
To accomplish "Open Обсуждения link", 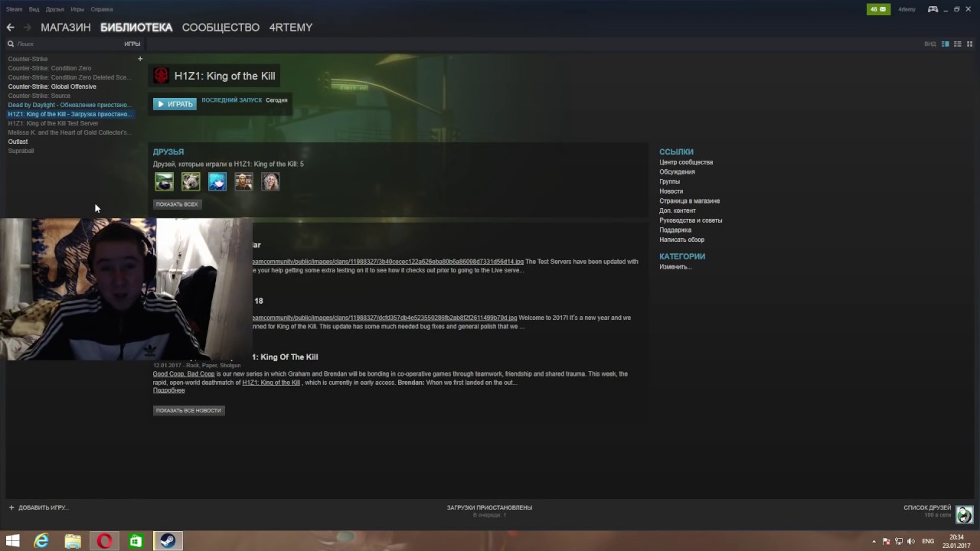I will (x=677, y=172).
